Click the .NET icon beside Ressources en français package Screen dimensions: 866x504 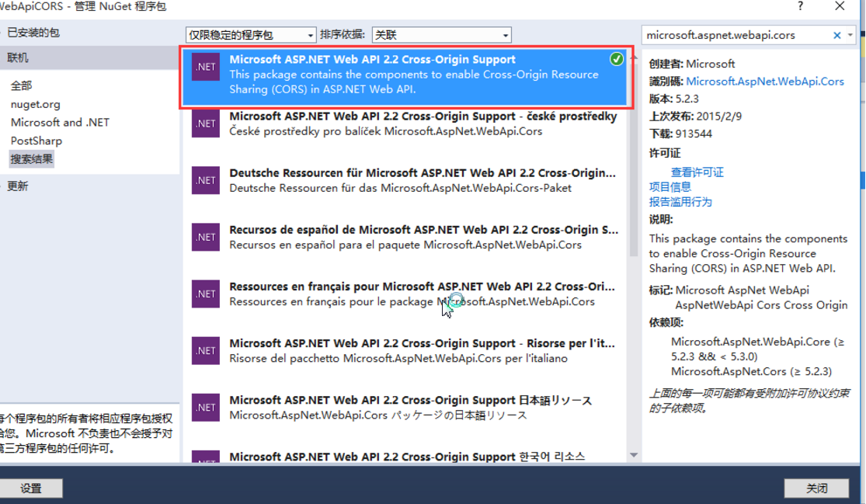206,294
